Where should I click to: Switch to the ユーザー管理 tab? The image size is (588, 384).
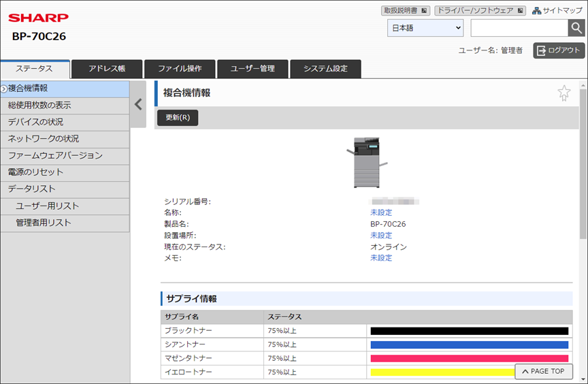coord(252,69)
